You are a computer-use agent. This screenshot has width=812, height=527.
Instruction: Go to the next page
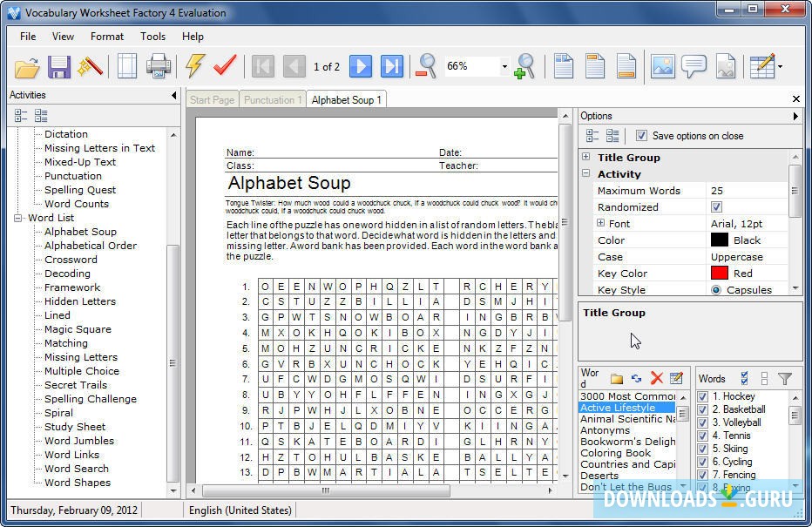tap(361, 66)
